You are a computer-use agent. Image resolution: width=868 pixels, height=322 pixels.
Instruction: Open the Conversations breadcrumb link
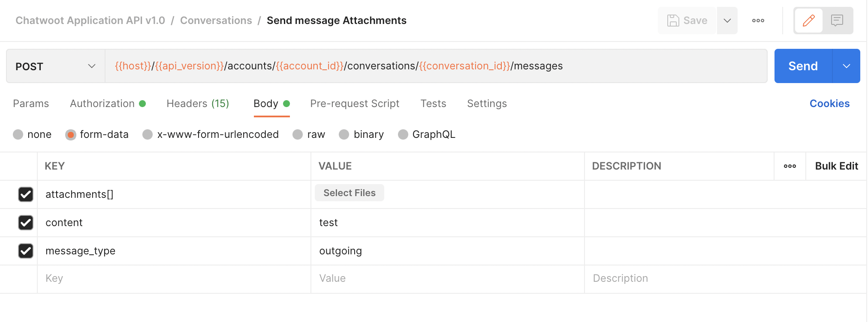tap(216, 20)
